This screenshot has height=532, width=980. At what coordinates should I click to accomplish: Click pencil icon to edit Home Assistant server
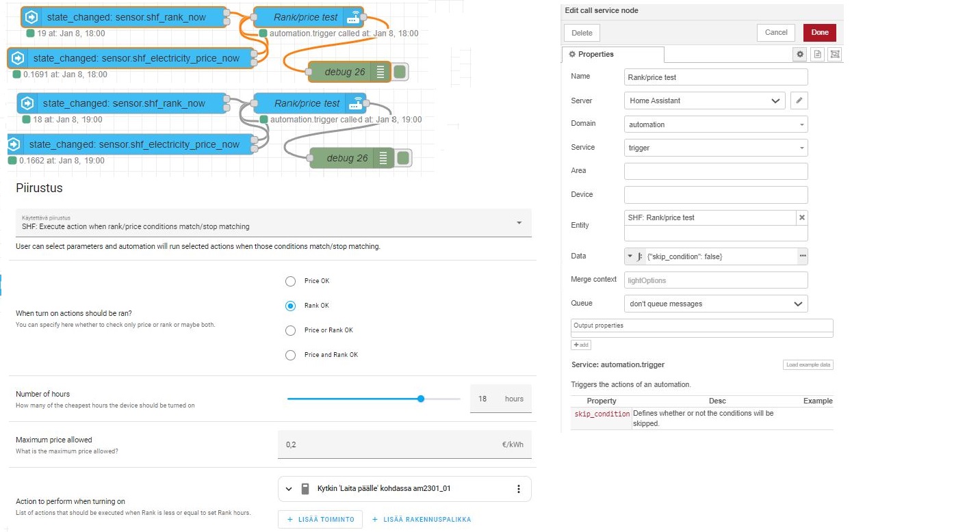[x=799, y=101]
